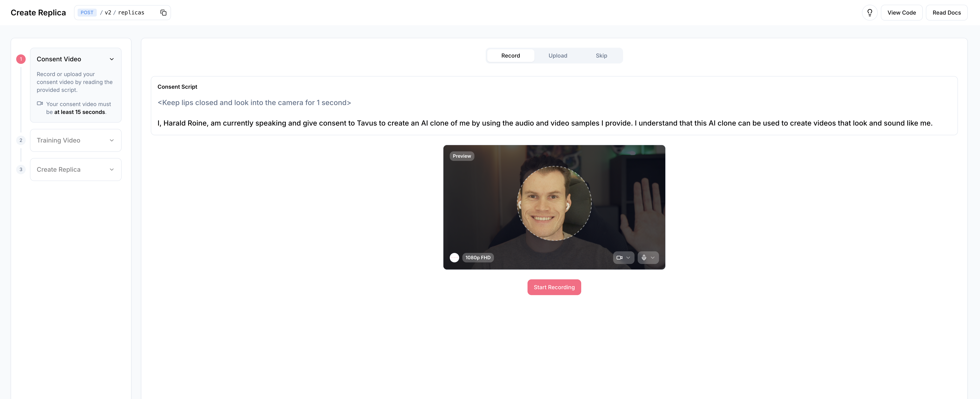
Task: Open the microphone device dropdown arrow
Action: tap(653, 258)
